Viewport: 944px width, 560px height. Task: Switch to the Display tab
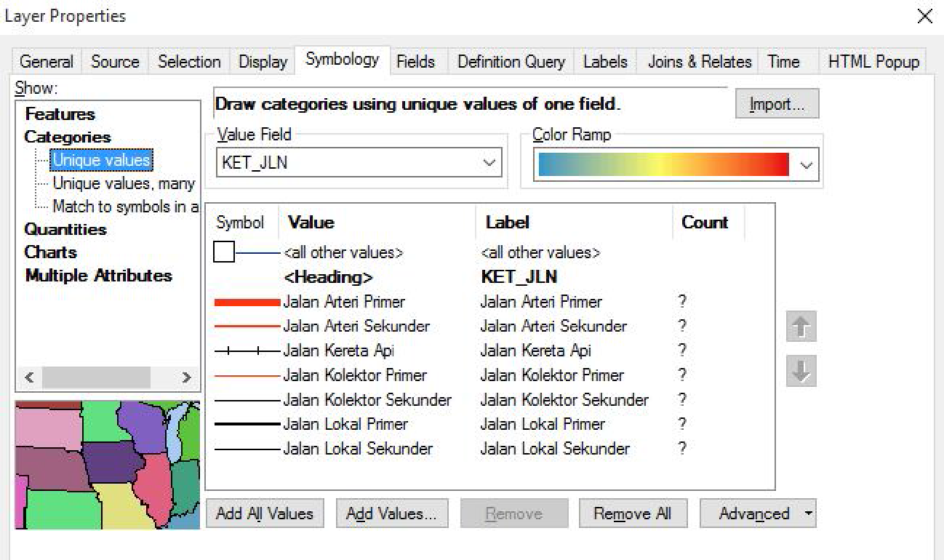coord(263,62)
